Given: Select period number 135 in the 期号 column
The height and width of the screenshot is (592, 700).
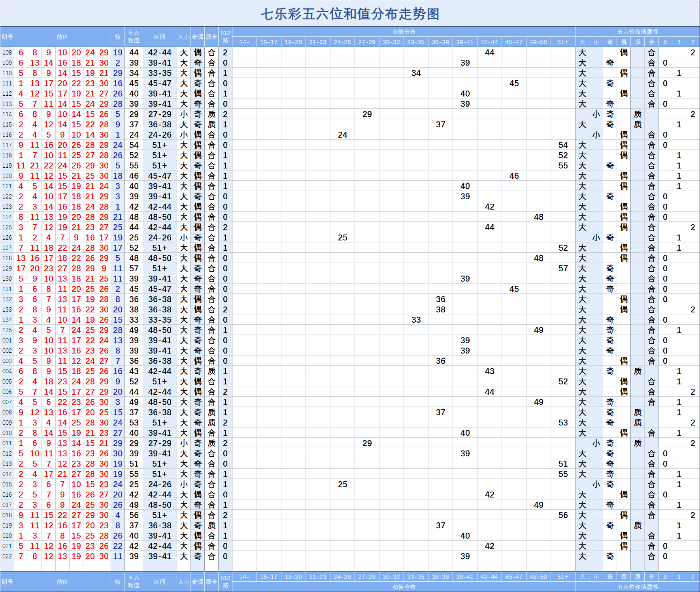Looking at the screenshot, I should 7,330.
